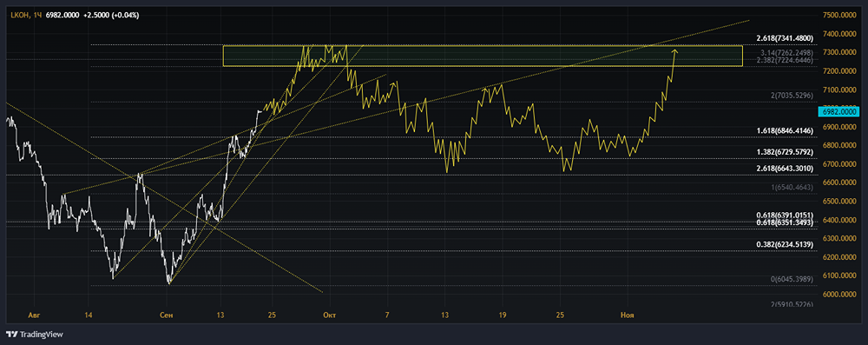Click the 3.14(7262.2498) Fibonacci label
The image size is (868, 345).
coord(786,52)
